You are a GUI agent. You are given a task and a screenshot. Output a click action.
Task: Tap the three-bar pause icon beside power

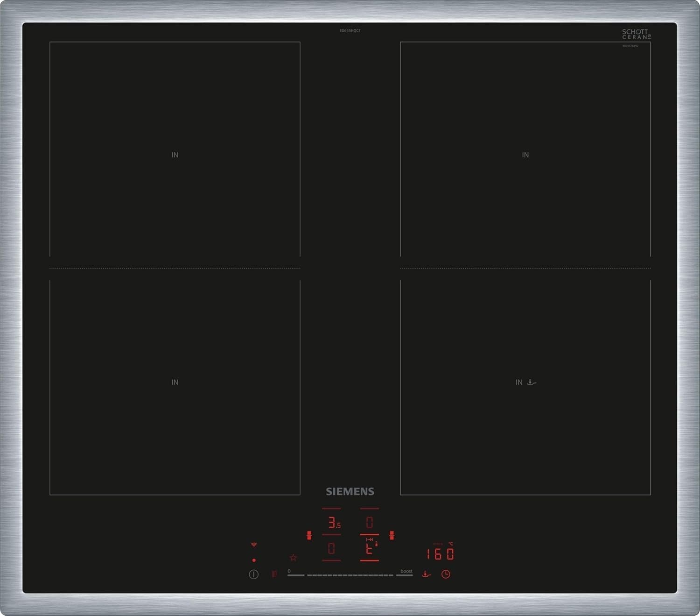[x=274, y=574]
